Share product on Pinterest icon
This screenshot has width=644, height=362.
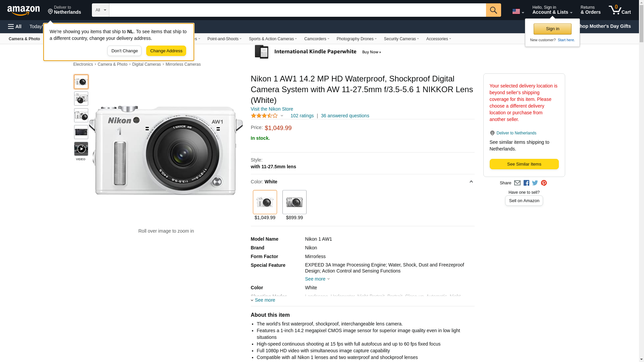[544, 183]
